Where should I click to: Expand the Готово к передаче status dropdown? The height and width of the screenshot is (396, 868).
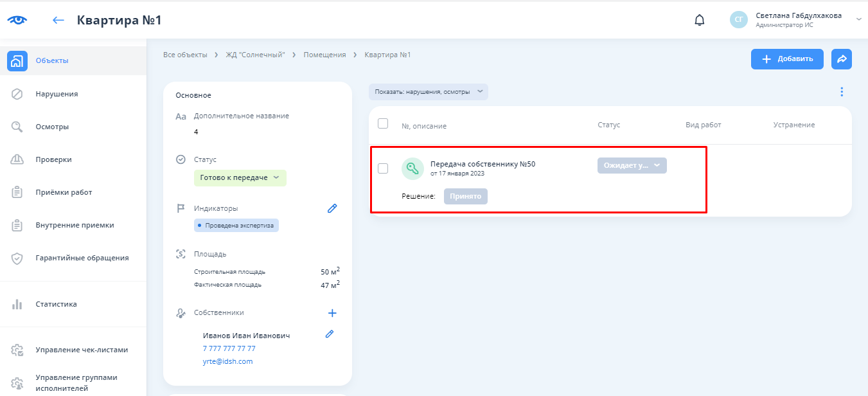(x=240, y=177)
